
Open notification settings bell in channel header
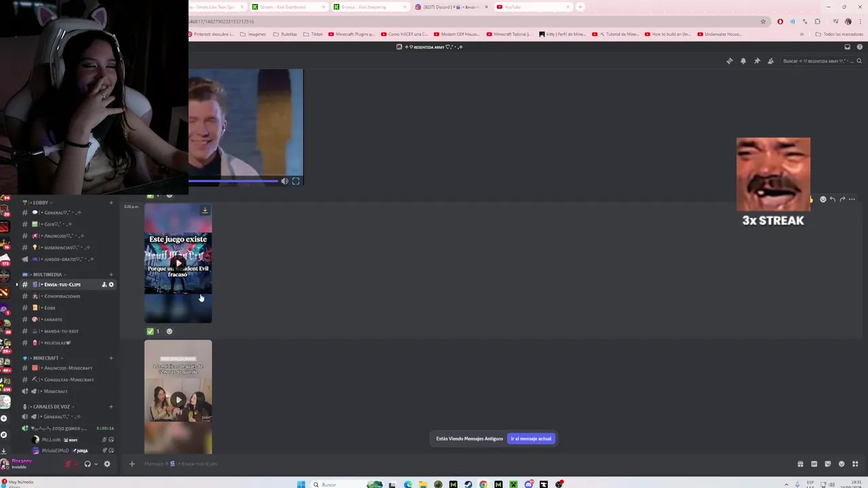(x=743, y=61)
